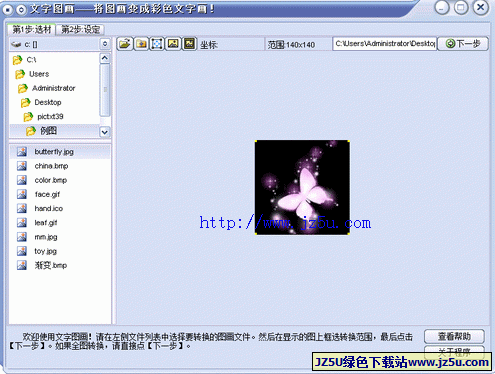Select face.gif file name
The width and height of the screenshot is (495, 374).
point(47,194)
